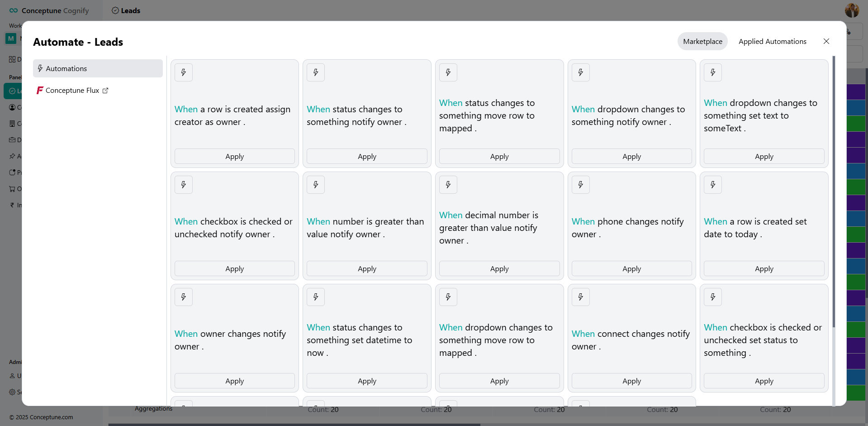The image size is (868, 426).
Task: Apply 'dropdown changes set text to someText' automation
Action: [764, 156]
